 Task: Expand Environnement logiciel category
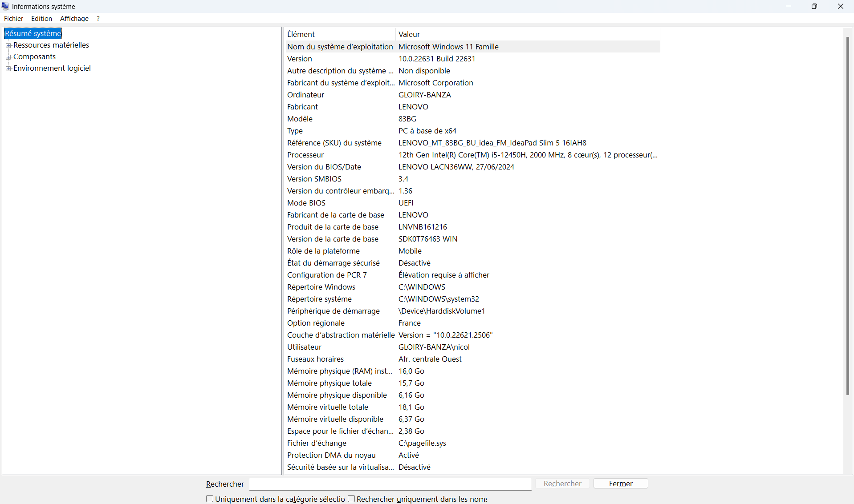click(8, 68)
